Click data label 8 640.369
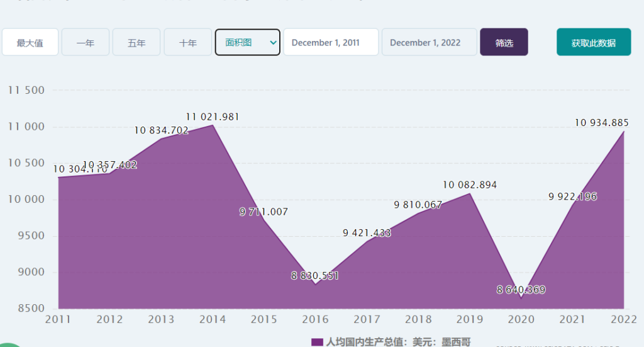Screen dimensions: 644x347 [521, 290]
